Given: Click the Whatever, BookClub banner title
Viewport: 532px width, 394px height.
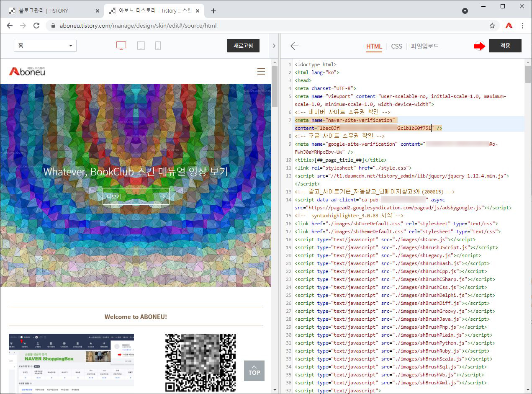Looking at the screenshot, I should (136, 172).
